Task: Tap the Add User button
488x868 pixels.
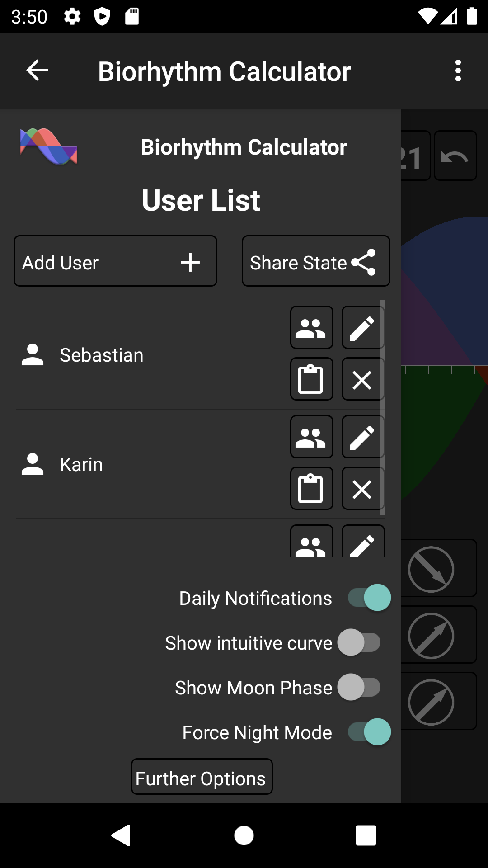Action: (x=115, y=261)
